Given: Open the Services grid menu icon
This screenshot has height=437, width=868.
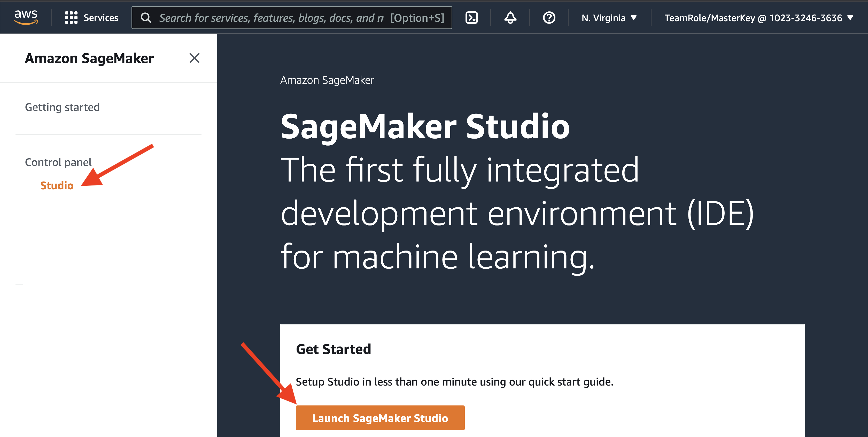Looking at the screenshot, I should (x=71, y=18).
